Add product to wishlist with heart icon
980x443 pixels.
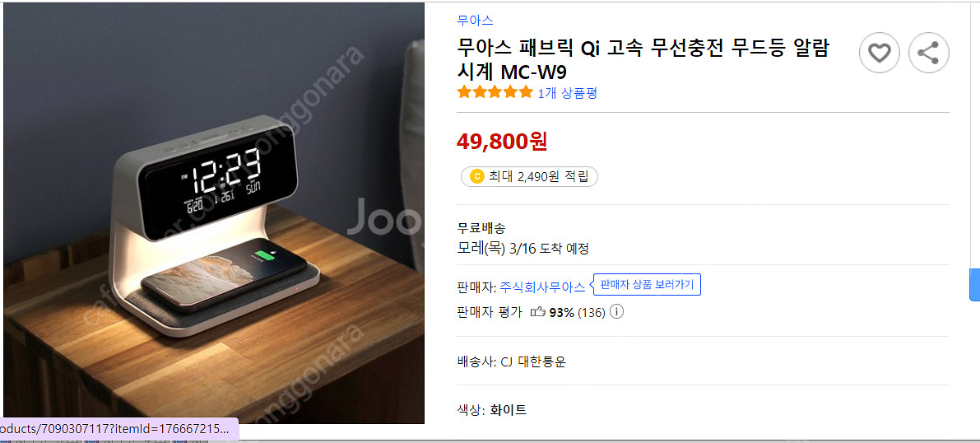[880, 54]
